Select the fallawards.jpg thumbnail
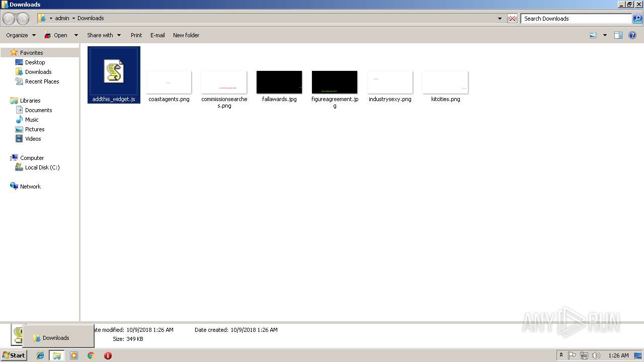 tap(279, 82)
